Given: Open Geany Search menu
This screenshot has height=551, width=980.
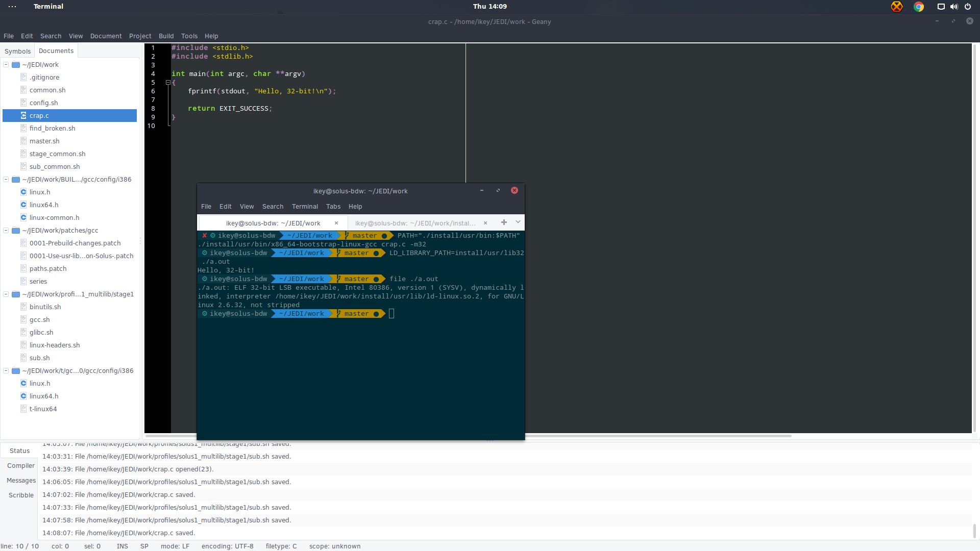Looking at the screenshot, I should click(51, 36).
